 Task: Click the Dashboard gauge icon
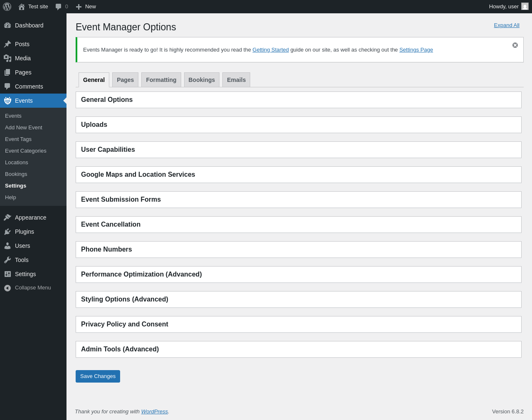click(7, 25)
